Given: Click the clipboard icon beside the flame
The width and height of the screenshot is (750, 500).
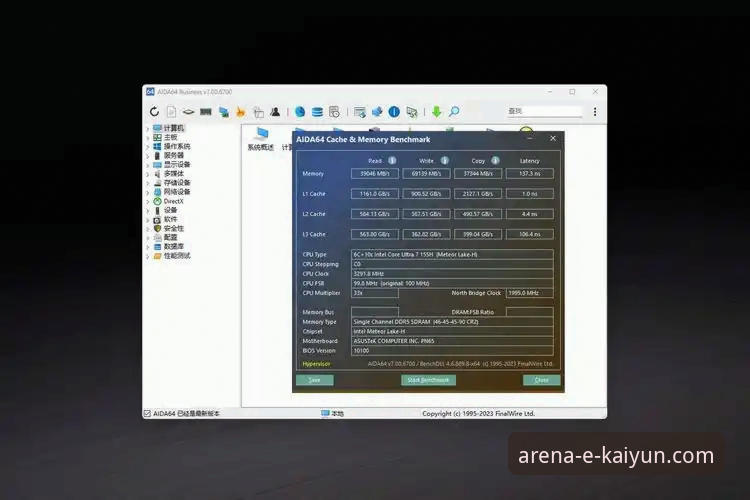Looking at the screenshot, I should [x=258, y=112].
